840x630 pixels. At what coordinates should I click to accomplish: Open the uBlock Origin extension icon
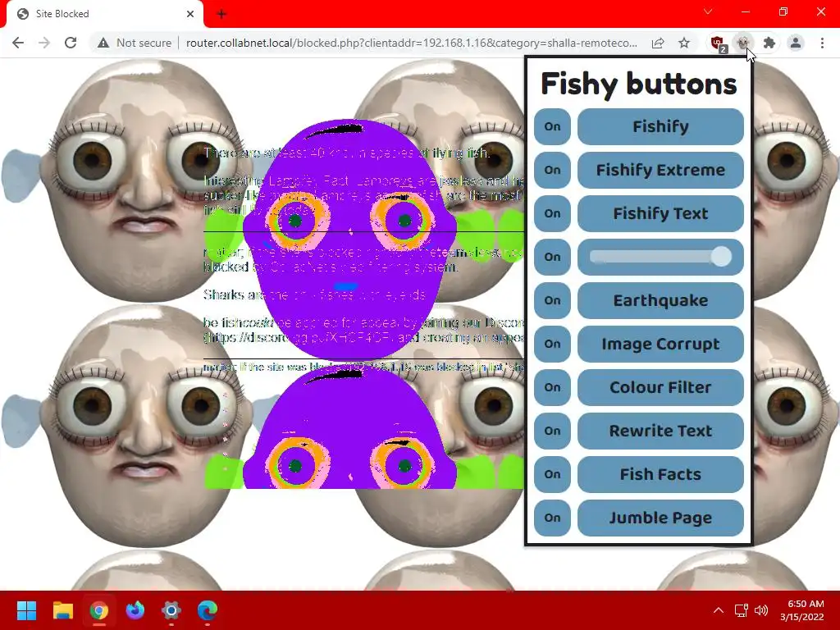point(717,43)
